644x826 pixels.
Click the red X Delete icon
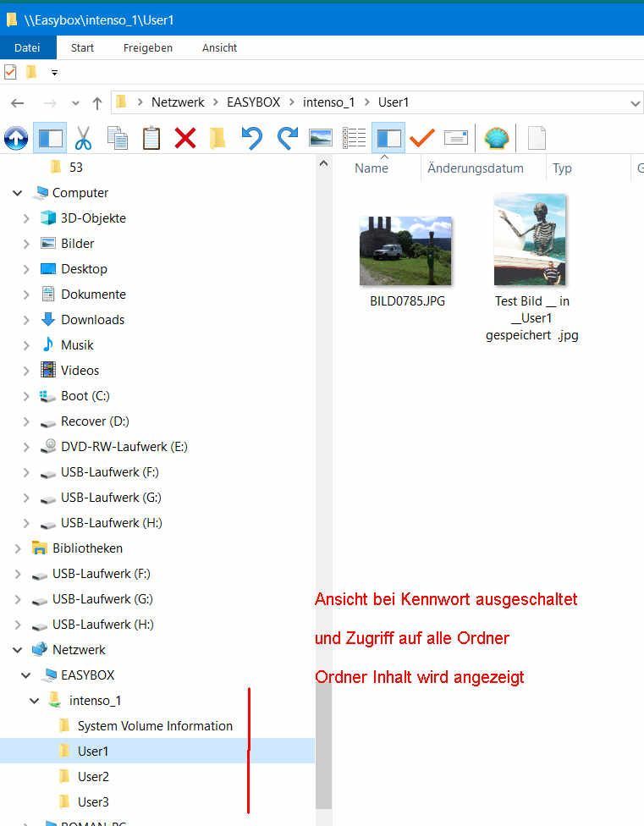185,138
